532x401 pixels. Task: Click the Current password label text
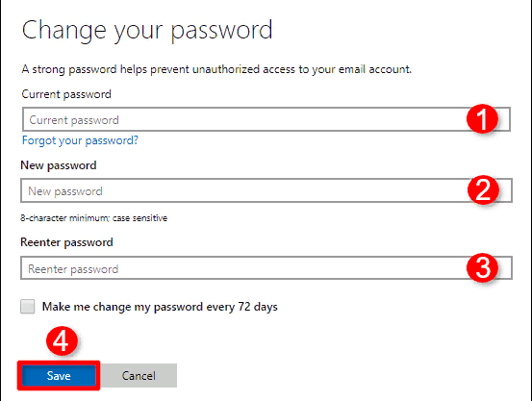(x=66, y=94)
